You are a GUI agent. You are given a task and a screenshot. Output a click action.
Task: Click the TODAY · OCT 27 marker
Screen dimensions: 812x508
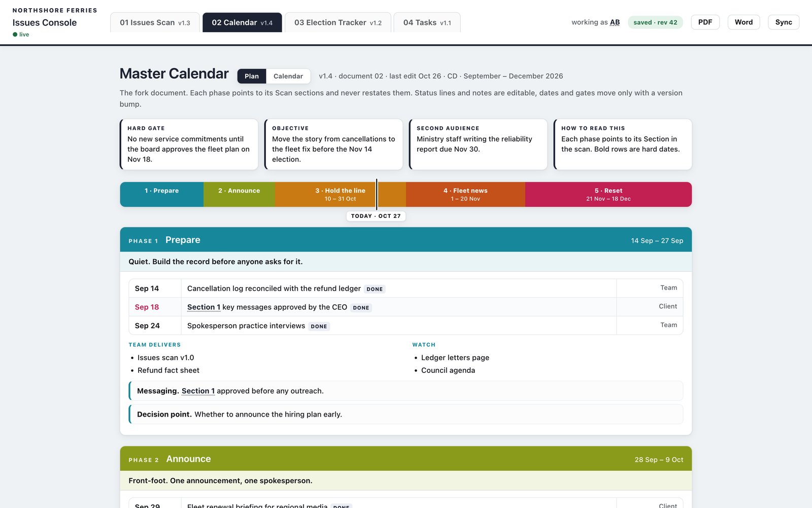[x=376, y=216]
